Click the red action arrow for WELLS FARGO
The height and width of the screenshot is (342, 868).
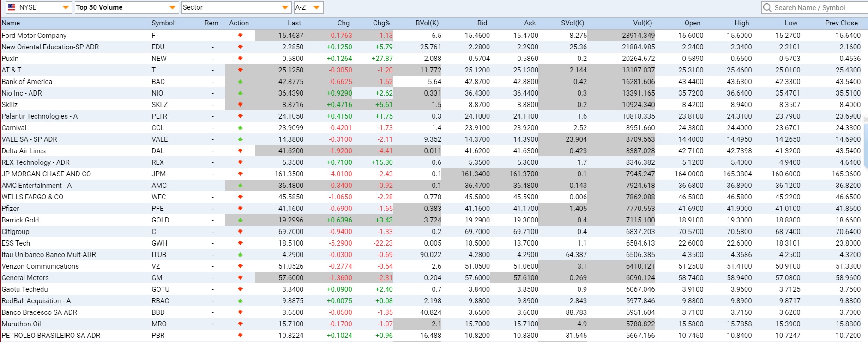tap(240, 197)
